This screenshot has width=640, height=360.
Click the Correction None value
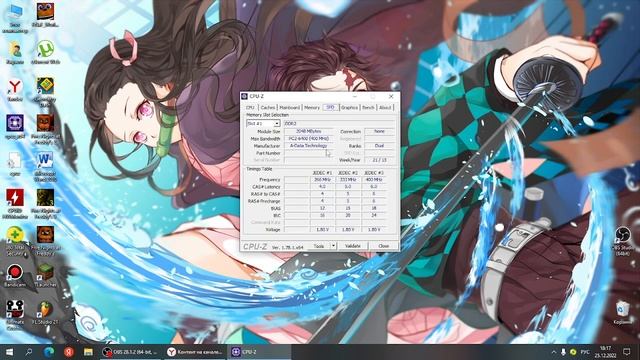pyautogui.click(x=379, y=131)
